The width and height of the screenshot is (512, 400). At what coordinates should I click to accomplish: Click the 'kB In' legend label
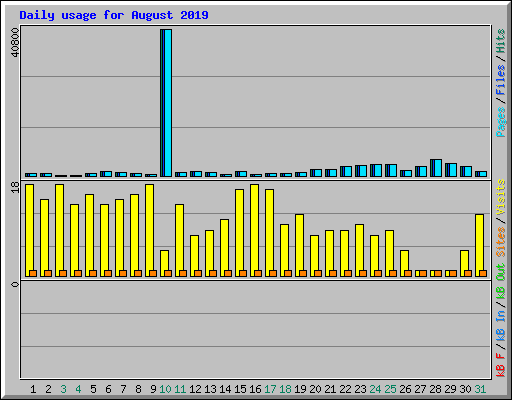tap(501, 325)
